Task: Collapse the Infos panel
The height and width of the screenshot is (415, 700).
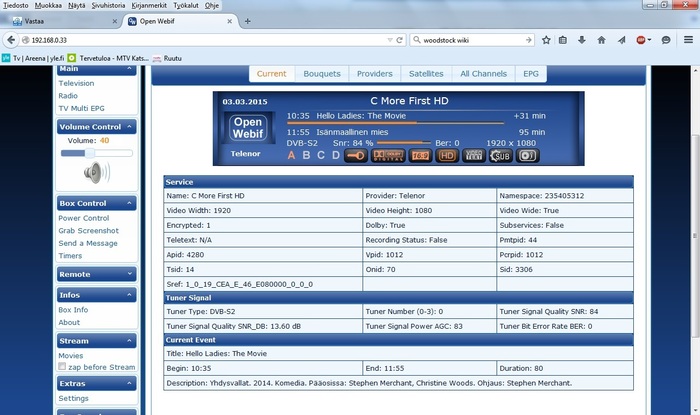Action: tap(131, 295)
